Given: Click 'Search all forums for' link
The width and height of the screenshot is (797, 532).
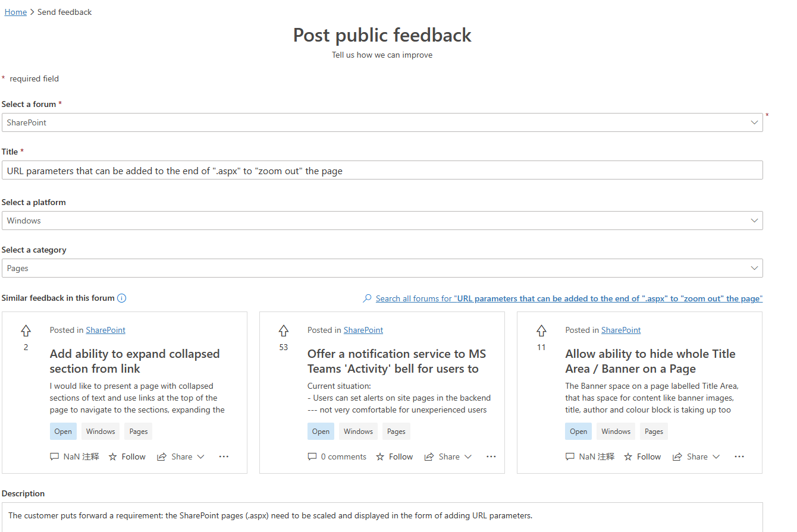Looking at the screenshot, I should click(569, 298).
